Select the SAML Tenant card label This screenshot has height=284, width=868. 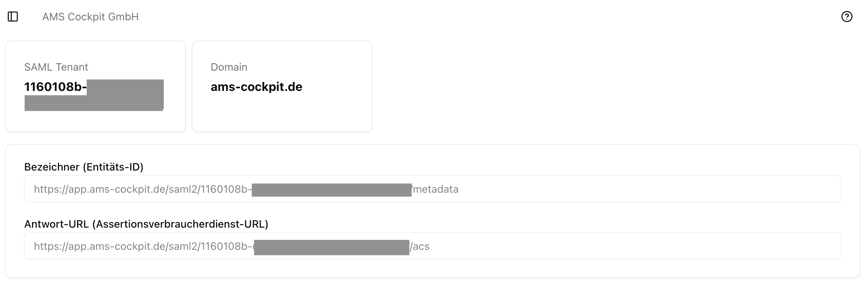[56, 67]
